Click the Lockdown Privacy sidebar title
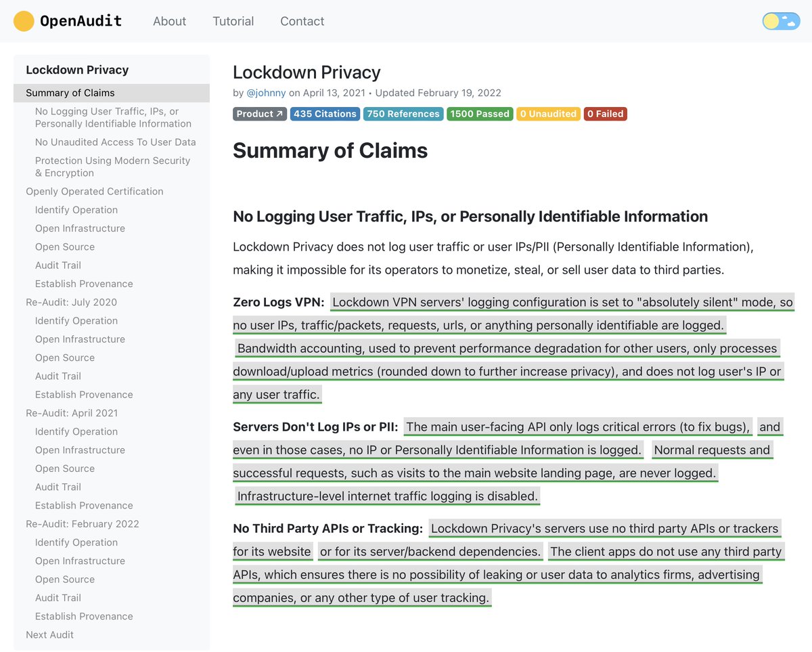812x652 pixels. tap(77, 70)
